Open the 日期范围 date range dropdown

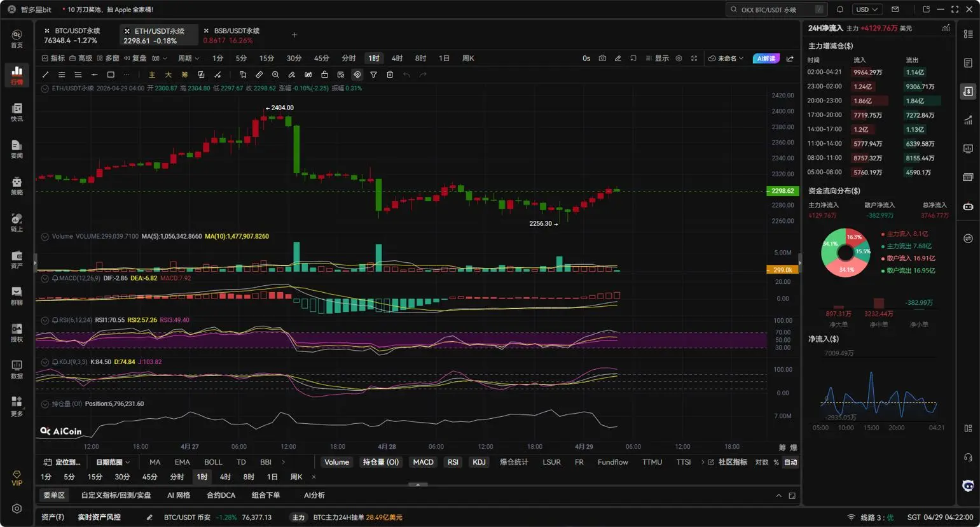tap(113, 462)
